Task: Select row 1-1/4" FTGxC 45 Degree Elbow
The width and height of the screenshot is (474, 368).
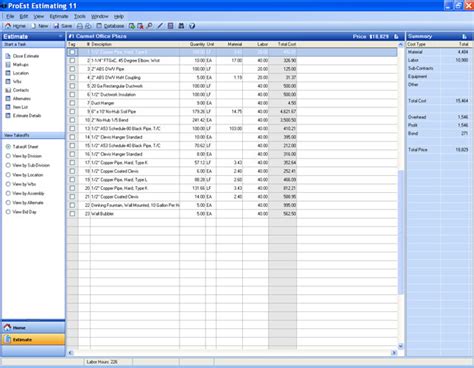Action: click(x=232, y=60)
